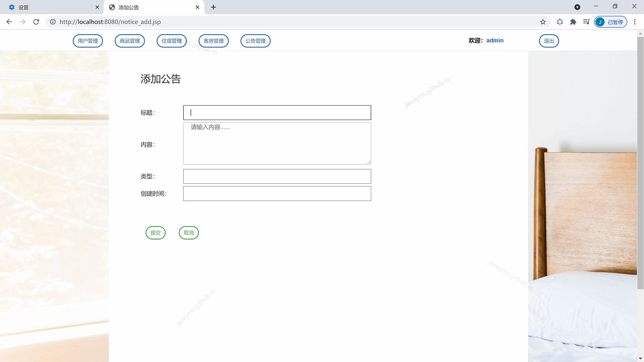The image size is (644, 362).
Task: Click the site info icon in address bar
Action: [x=53, y=22]
